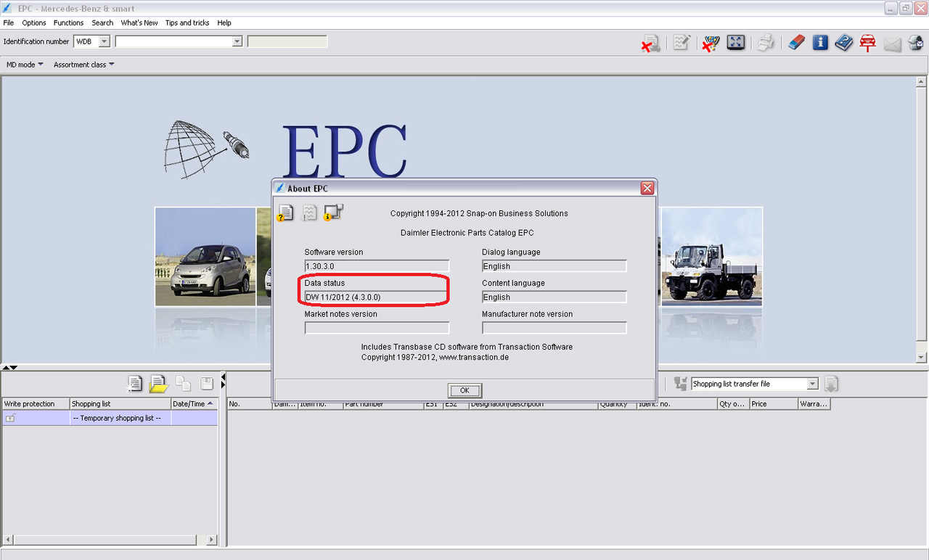Click the Warra... column header
Image resolution: width=929 pixels, height=560 pixels.
click(x=814, y=404)
